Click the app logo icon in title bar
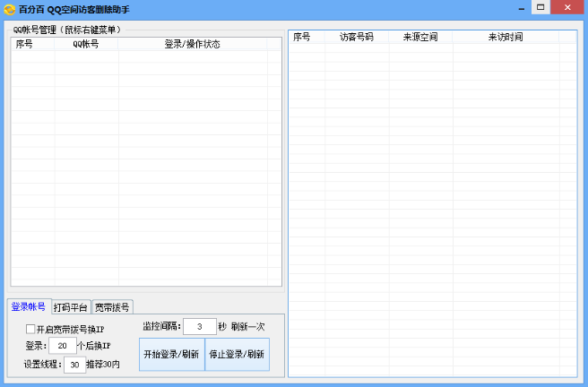Viewport: 588px width, 387px height. (9, 9)
